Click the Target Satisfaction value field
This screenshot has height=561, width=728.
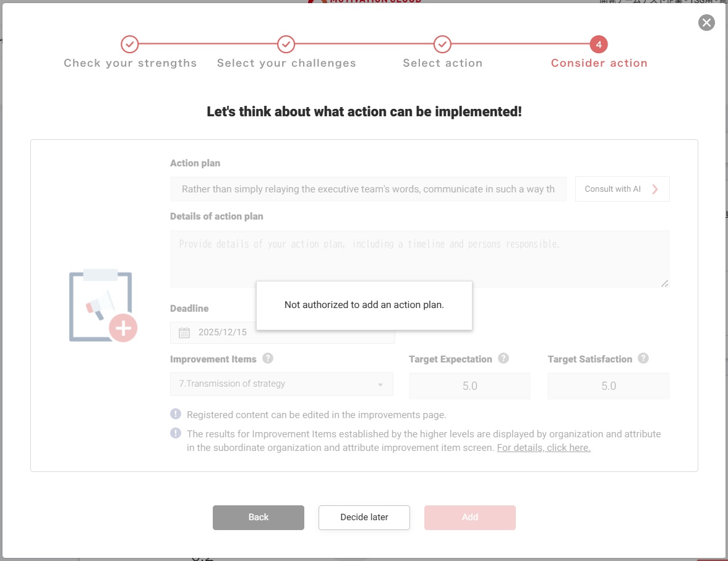[x=609, y=386]
